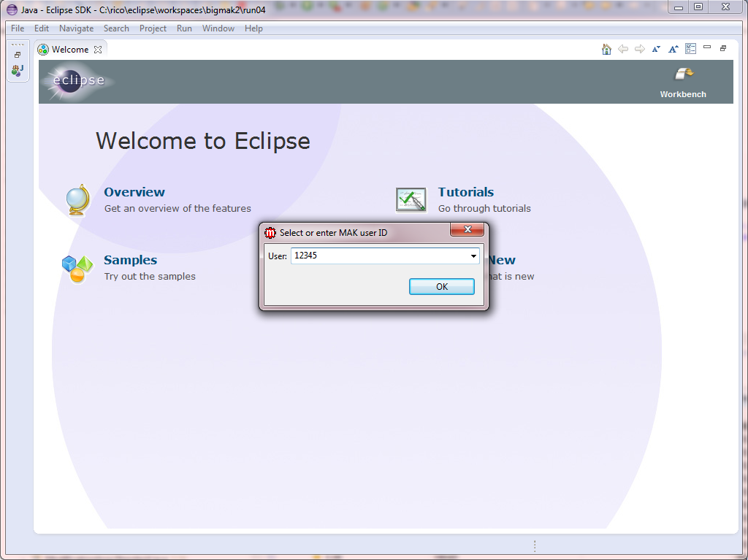Click the Samples colored shapes icon
748x560 pixels.
(77, 269)
